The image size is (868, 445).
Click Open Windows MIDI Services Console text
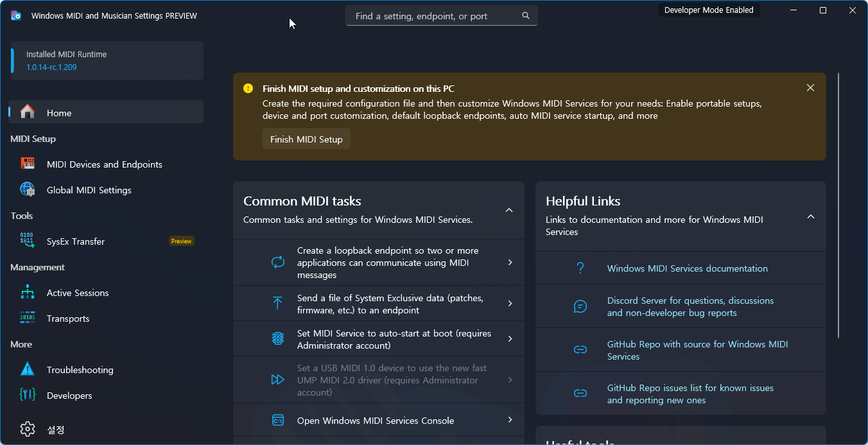pos(376,421)
